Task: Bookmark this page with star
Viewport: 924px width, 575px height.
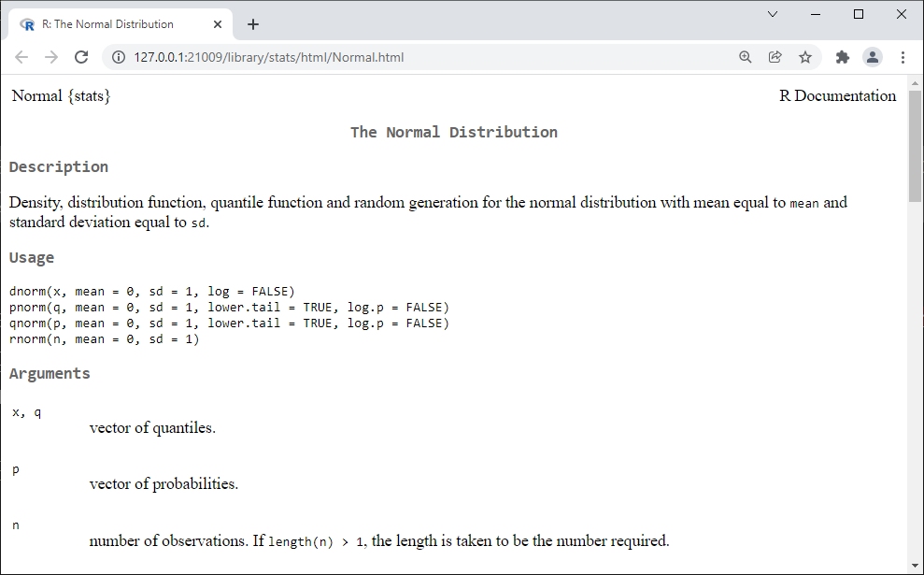Action: tap(805, 57)
